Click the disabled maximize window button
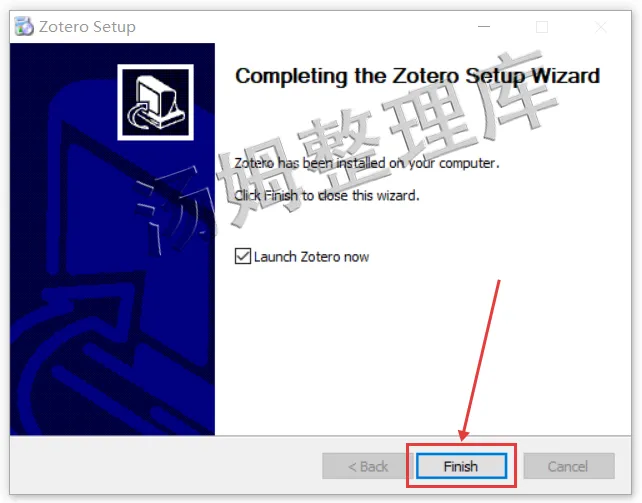This screenshot has height=503, width=642. pos(542,27)
